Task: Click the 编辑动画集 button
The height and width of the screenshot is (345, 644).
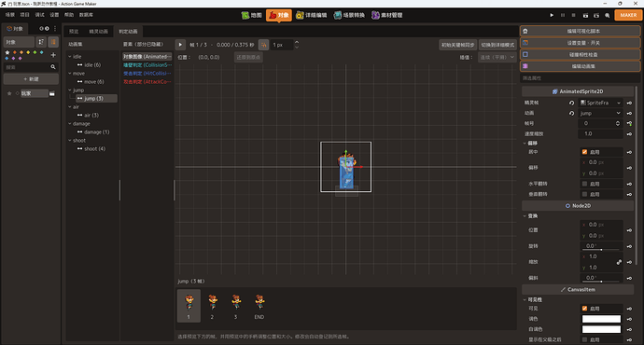Action: pyautogui.click(x=580, y=66)
